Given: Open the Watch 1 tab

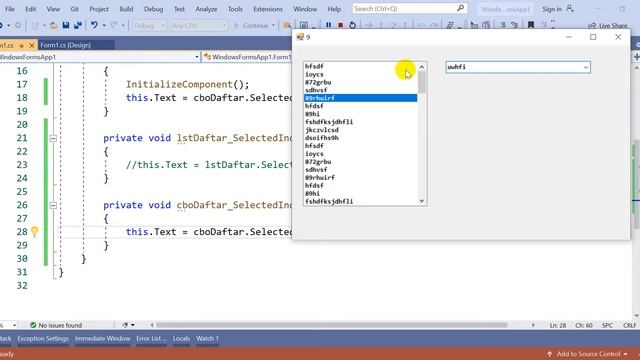Looking at the screenshot, I should tap(207, 339).
